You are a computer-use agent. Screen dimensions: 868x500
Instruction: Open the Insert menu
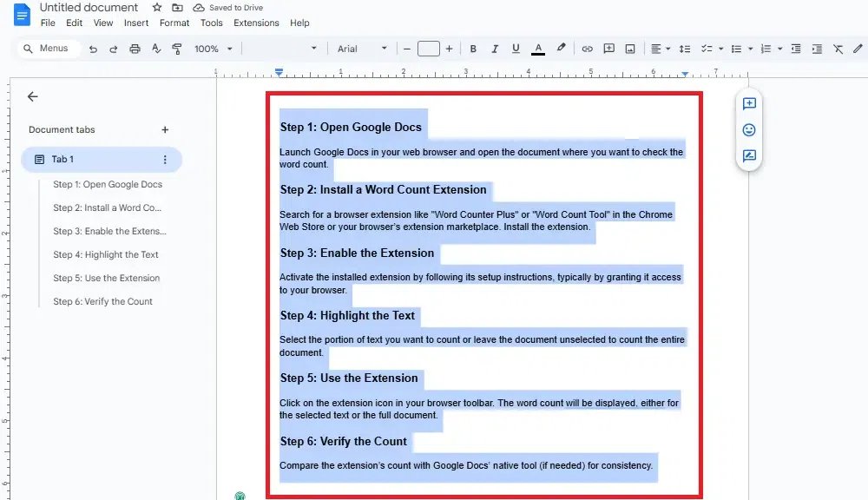(x=136, y=23)
